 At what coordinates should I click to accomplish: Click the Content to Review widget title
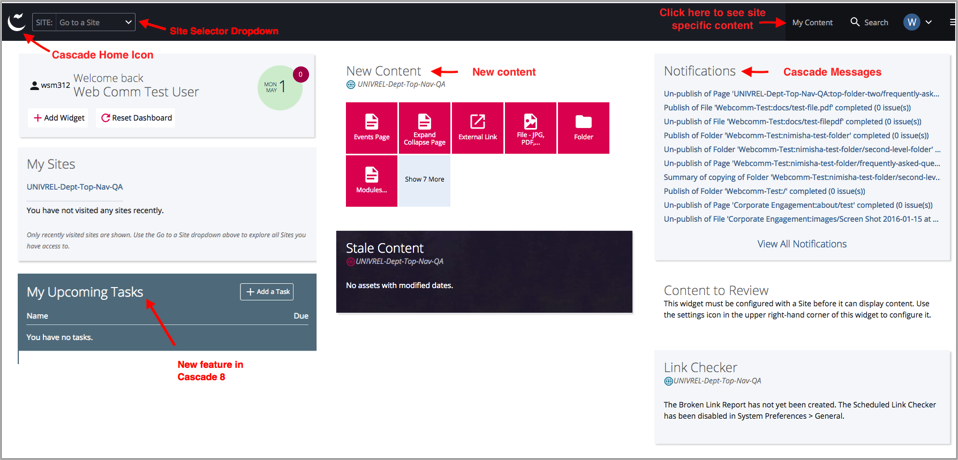tap(716, 290)
